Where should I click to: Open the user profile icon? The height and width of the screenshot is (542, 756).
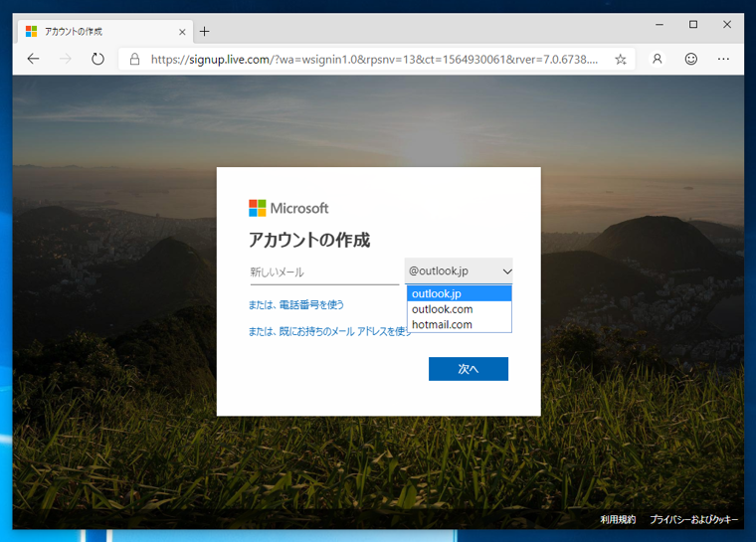(x=658, y=59)
